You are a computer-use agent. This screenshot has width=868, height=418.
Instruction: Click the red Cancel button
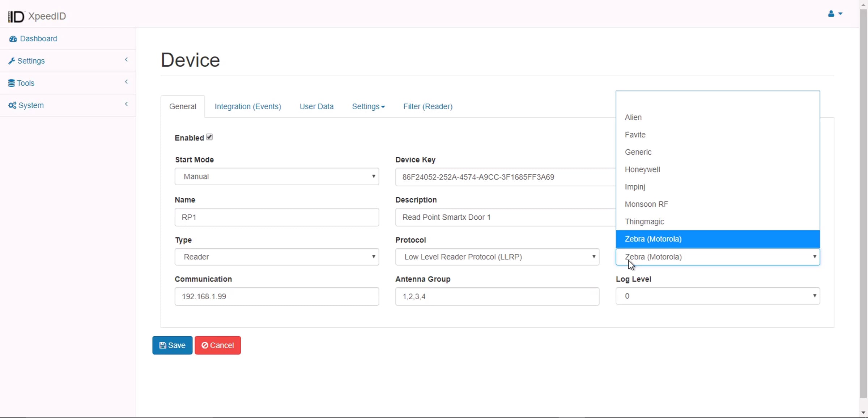(x=218, y=345)
